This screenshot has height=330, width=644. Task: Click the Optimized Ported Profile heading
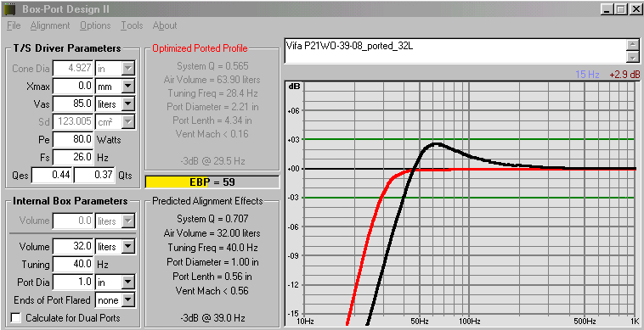tap(200, 48)
